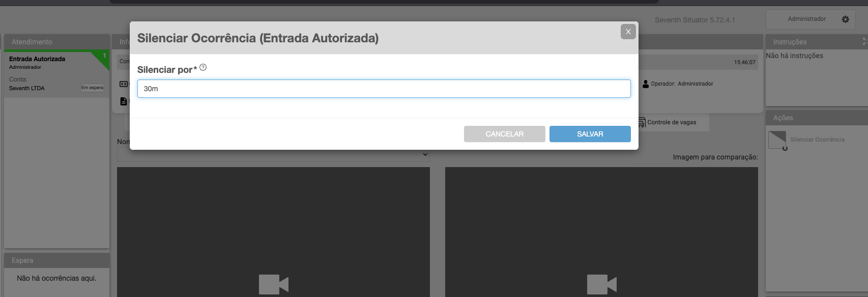Expand the Instruções panel to fullscreen
Image resolution: width=868 pixels, height=297 pixels.
coord(864,41)
